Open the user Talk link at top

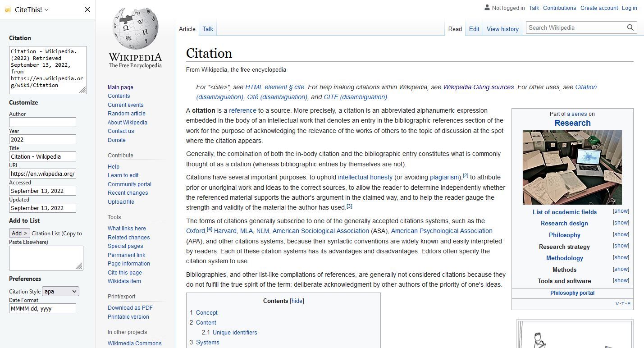[534, 8]
